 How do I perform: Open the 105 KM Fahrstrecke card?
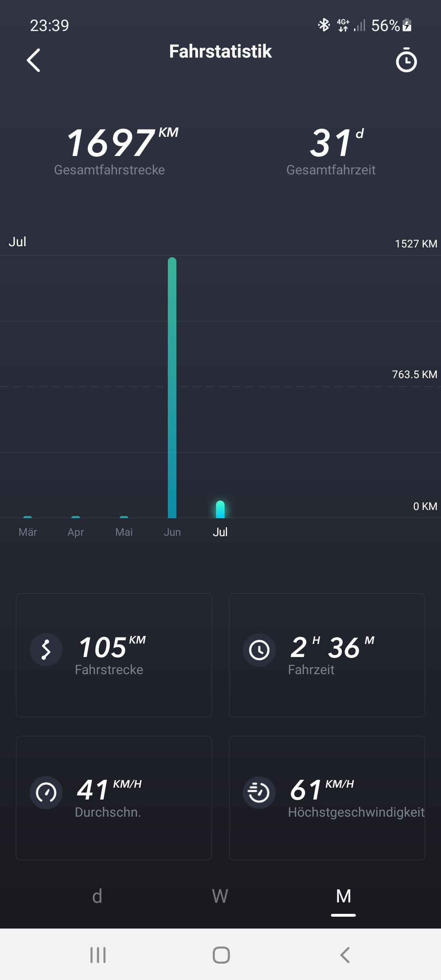point(114,655)
